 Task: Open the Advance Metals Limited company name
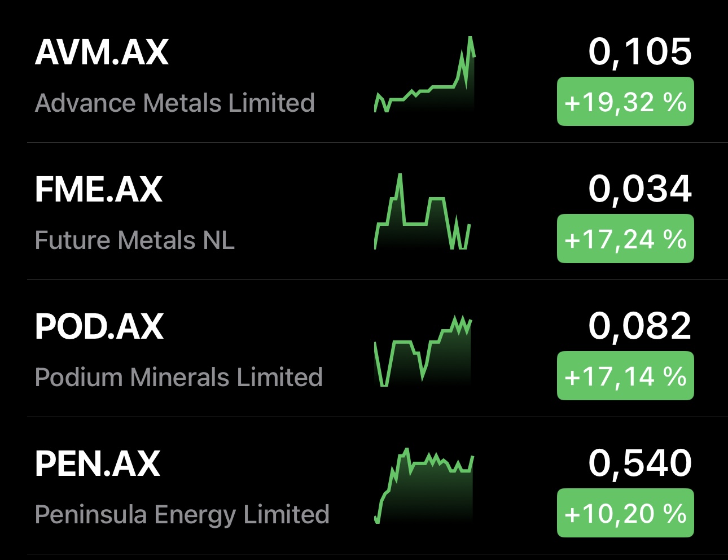[x=174, y=103]
